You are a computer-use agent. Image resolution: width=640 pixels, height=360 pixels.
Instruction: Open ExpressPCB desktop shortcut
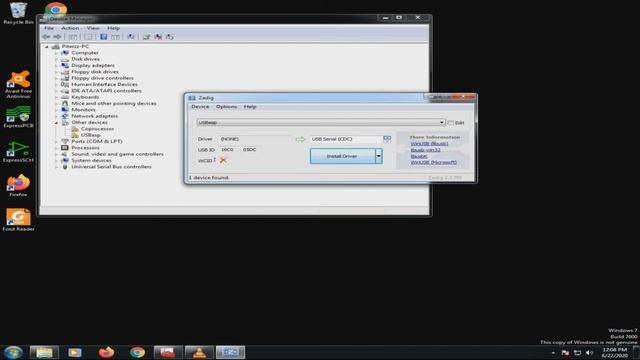[18, 117]
